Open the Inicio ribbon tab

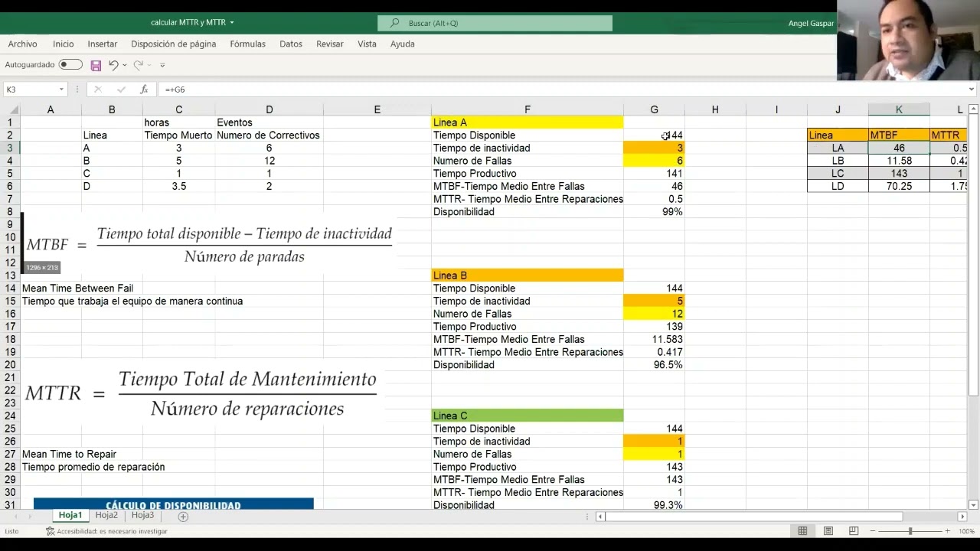coord(64,44)
